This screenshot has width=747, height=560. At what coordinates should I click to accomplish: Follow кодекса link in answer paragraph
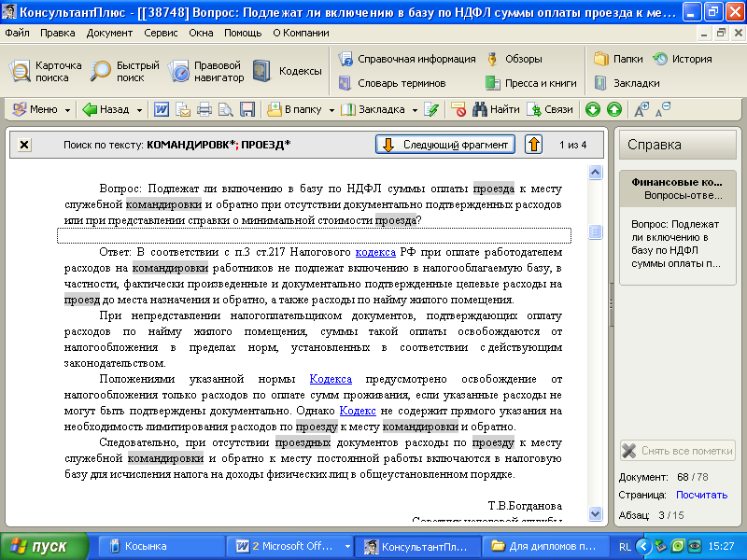pos(375,252)
